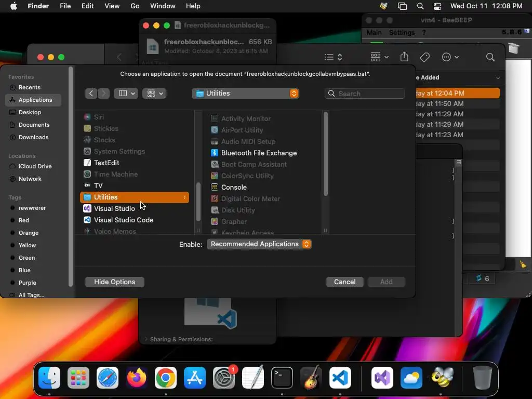Image resolution: width=532 pixels, height=399 pixels.
Task: Click the applications column scrollbar
Action: click(198, 202)
